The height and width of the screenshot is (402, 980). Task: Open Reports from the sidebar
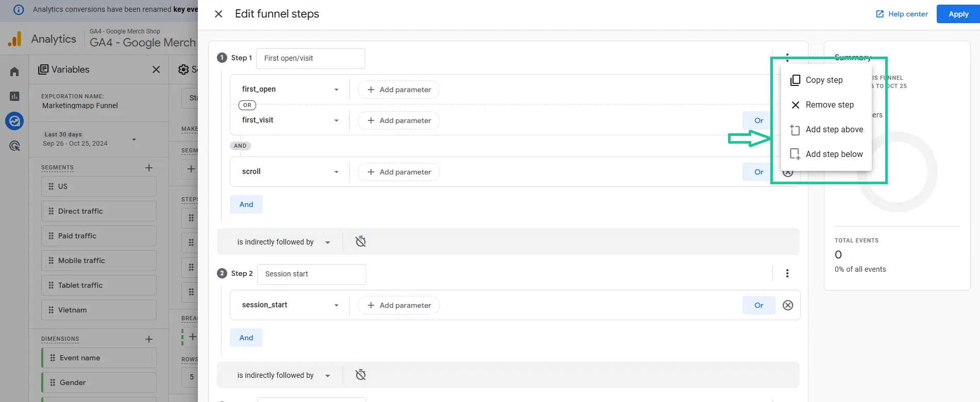coord(14,96)
